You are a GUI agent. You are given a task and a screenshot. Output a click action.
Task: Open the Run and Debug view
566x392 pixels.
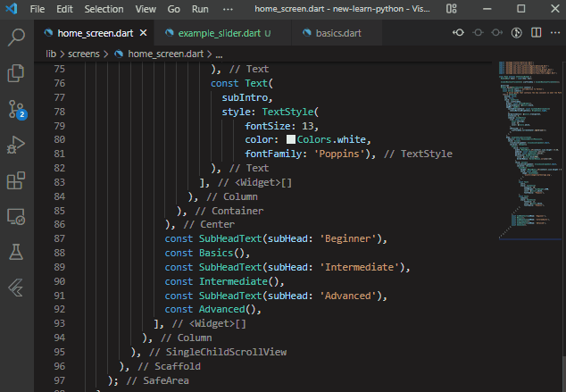point(16,145)
